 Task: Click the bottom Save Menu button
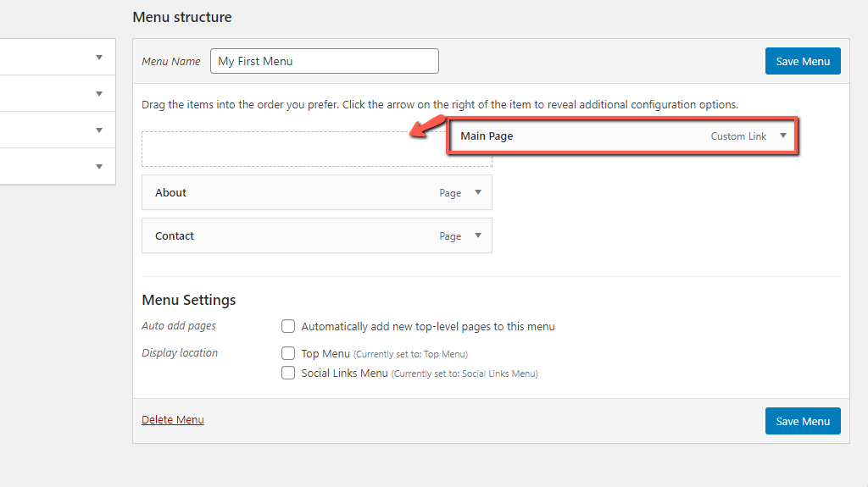coord(803,421)
